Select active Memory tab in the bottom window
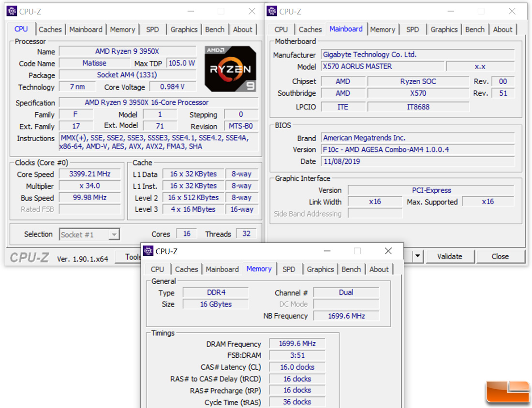 coord(259,269)
